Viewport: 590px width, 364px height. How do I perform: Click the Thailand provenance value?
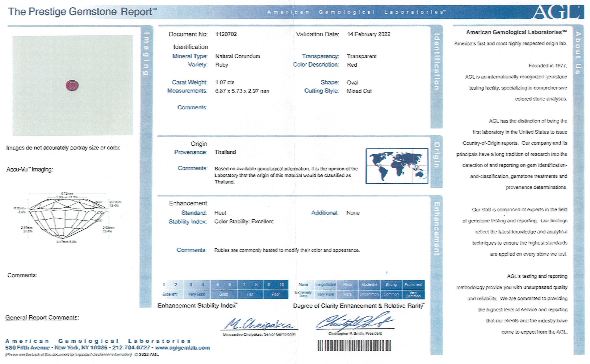[x=225, y=152]
